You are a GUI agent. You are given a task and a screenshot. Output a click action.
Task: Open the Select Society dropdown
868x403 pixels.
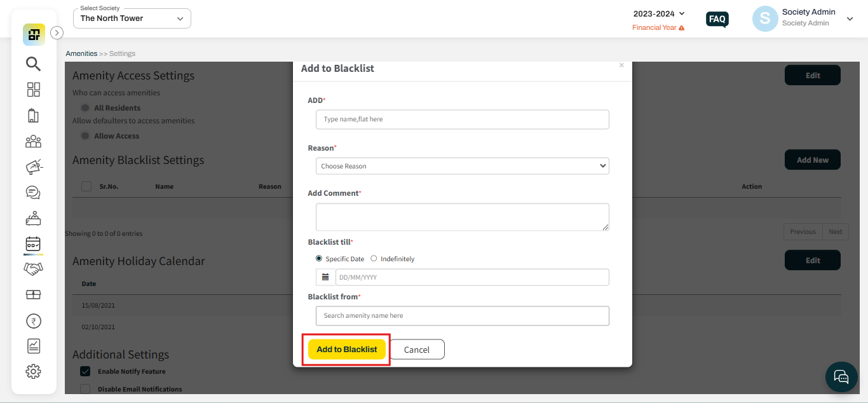pos(132,18)
